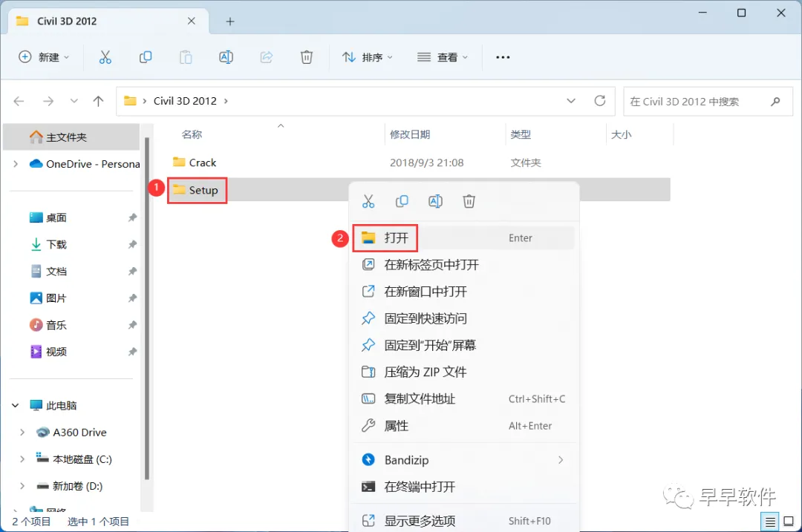Click Rename icon in context menu
Image resolution: width=802 pixels, height=532 pixels.
click(435, 201)
